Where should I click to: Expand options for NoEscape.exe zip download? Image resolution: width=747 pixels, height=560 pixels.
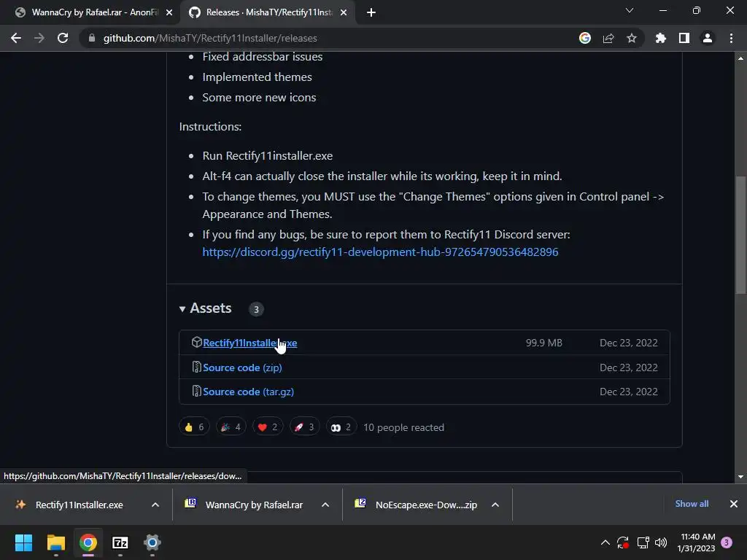(x=495, y=505)
